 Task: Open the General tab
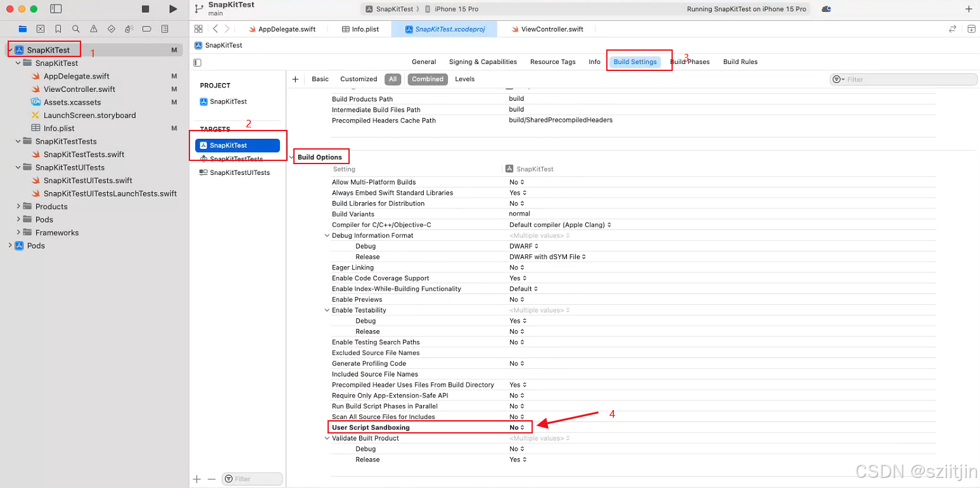coord(424,62)
